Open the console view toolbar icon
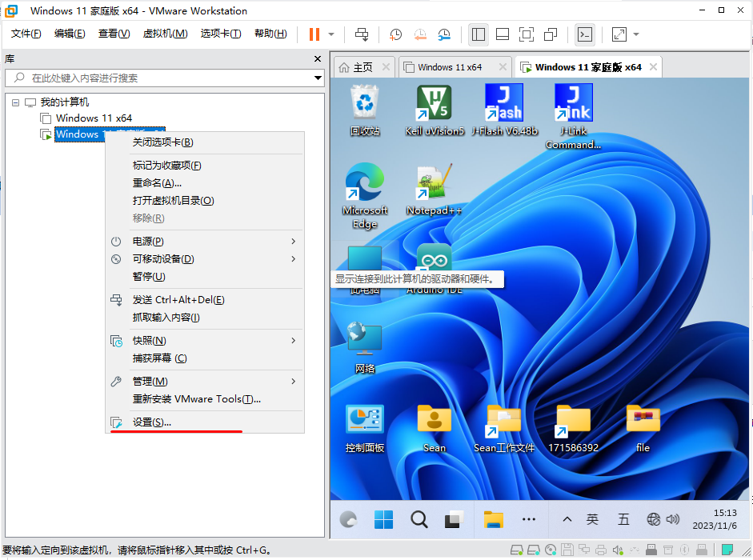The height and width of the screenshot is (560, 753). tap(584, 34)
